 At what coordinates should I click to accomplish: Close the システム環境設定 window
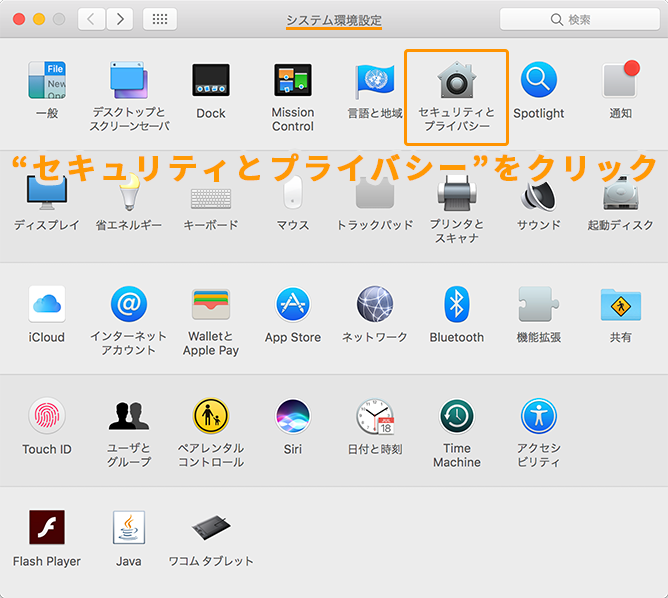(x=19, y=19)
